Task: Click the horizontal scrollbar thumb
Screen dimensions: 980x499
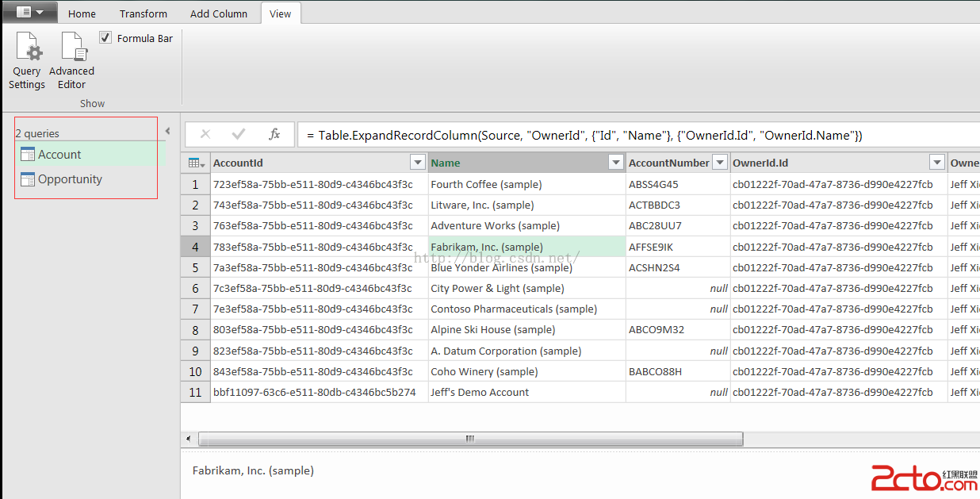Action: point(470,439)
